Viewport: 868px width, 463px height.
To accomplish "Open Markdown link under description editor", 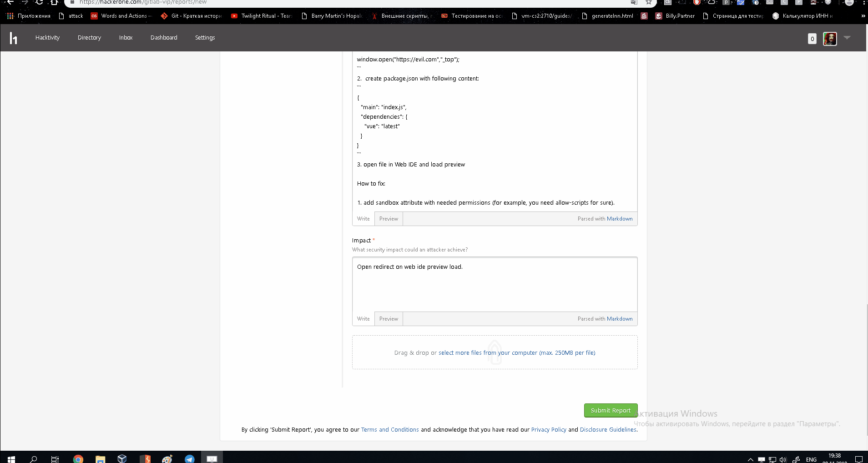I will (620, 219).
